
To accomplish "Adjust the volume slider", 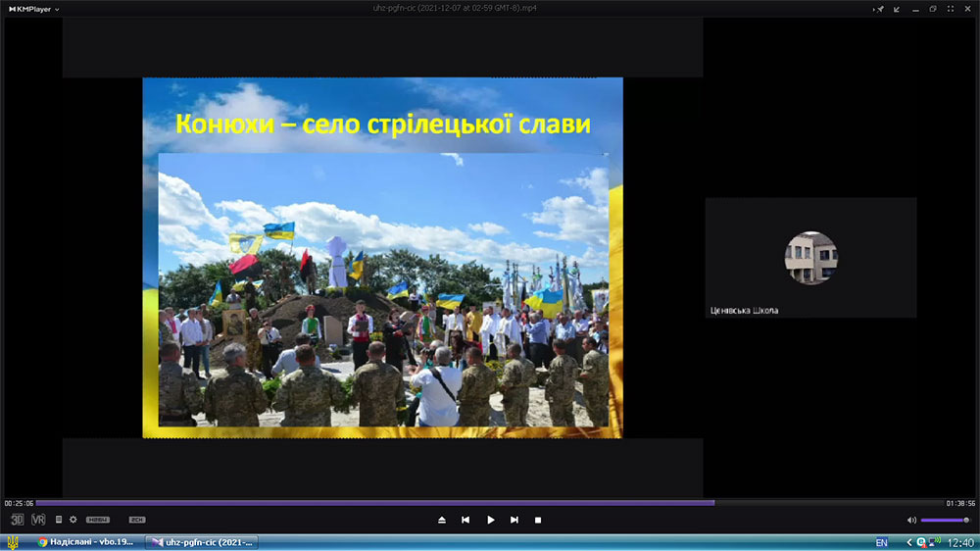I will 945,521.
